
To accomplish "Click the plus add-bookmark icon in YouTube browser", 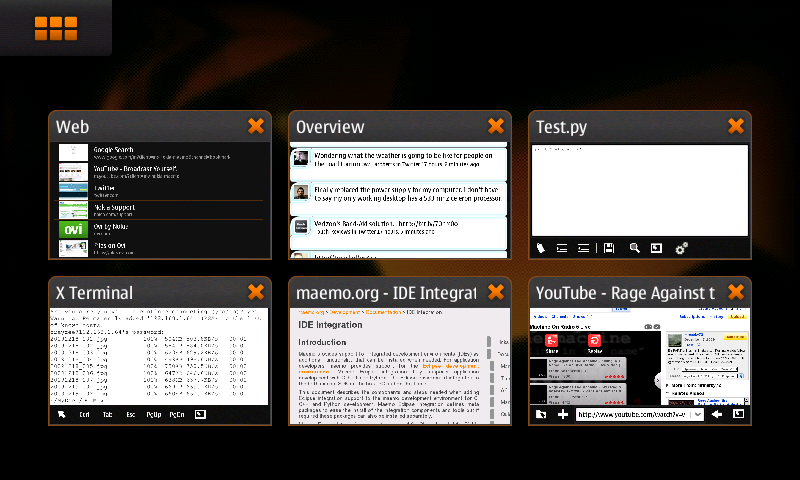I will tap(563, 414).
